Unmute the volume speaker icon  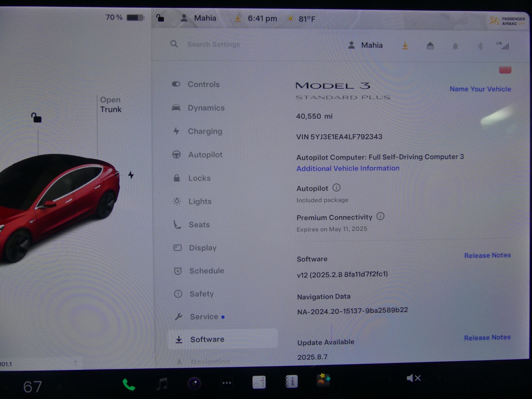[x=413, y=378]
